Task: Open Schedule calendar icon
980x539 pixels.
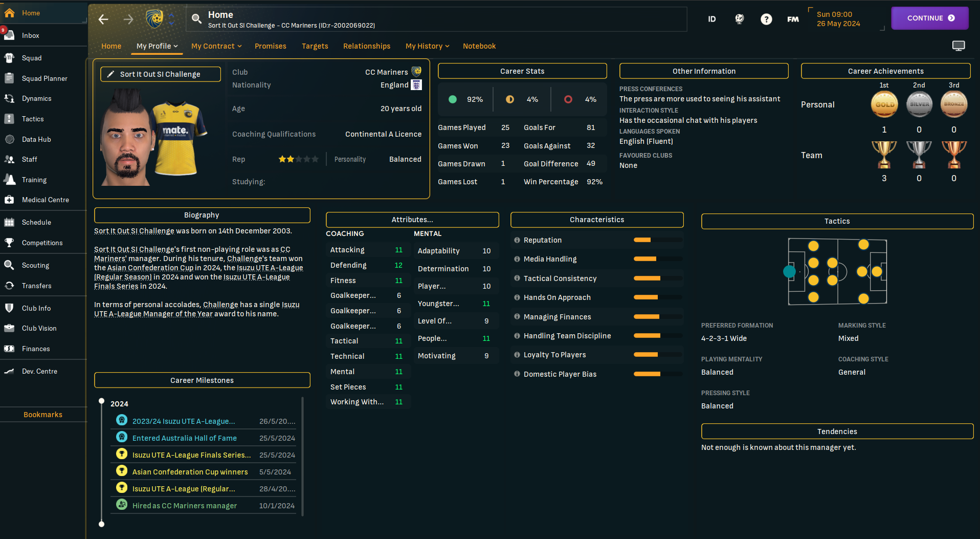Action: (9, 222)
